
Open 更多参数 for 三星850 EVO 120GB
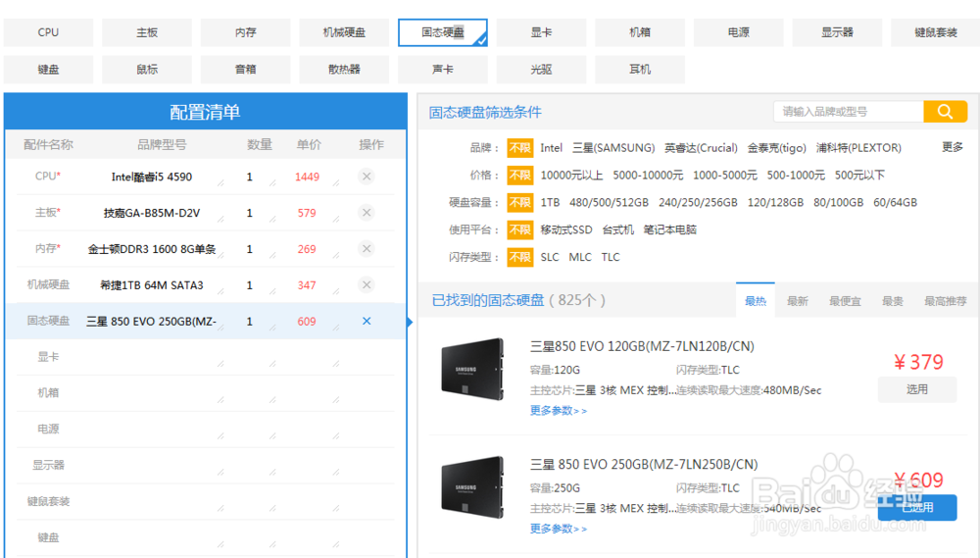point(559,411)
